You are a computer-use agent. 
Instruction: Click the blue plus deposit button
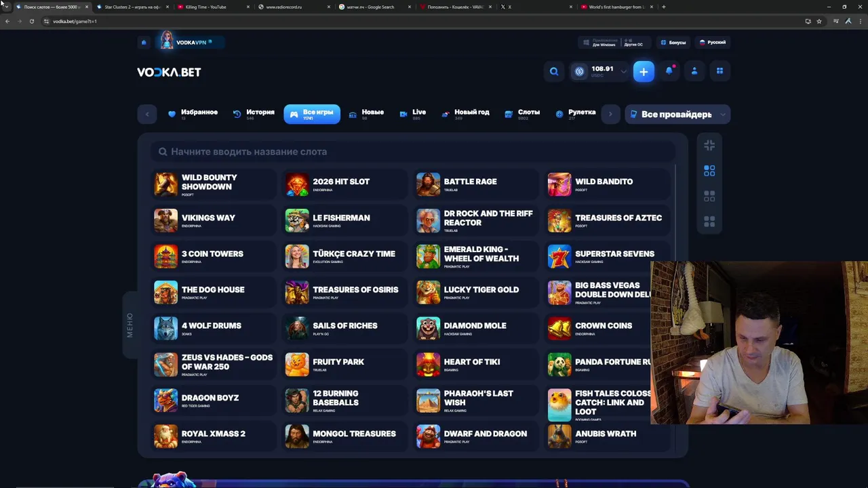pyautogui.click(x=644, y=71)
